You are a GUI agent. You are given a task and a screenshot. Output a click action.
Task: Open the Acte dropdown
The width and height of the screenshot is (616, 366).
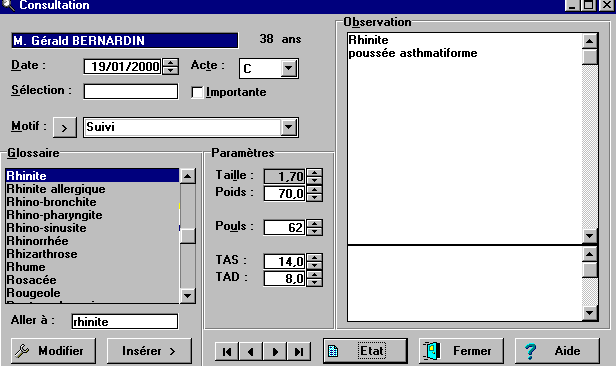289,68
